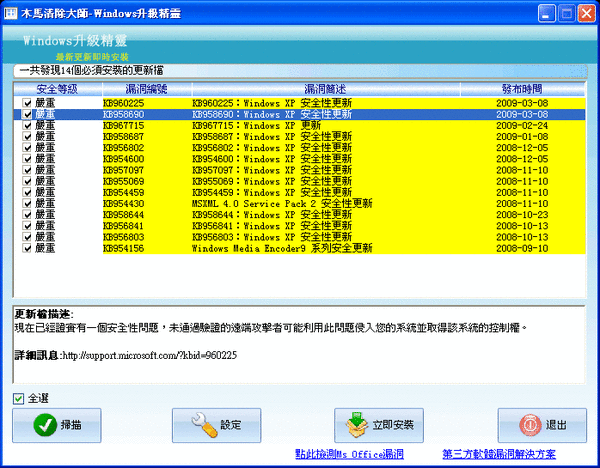Image resolution: width=600 pixels, height=468 pixels.
Task: Toggle the KB954156 row checkbox
Action: [x=27, y=248]
